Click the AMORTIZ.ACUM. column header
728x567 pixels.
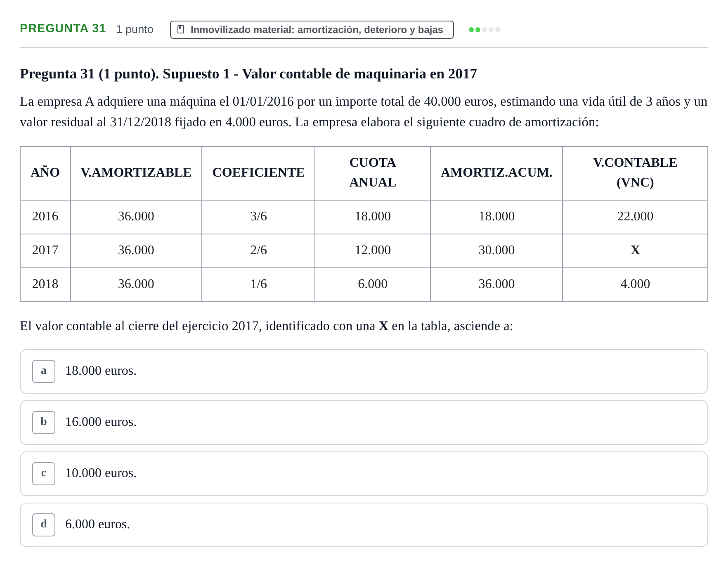(x=496, y=173)
